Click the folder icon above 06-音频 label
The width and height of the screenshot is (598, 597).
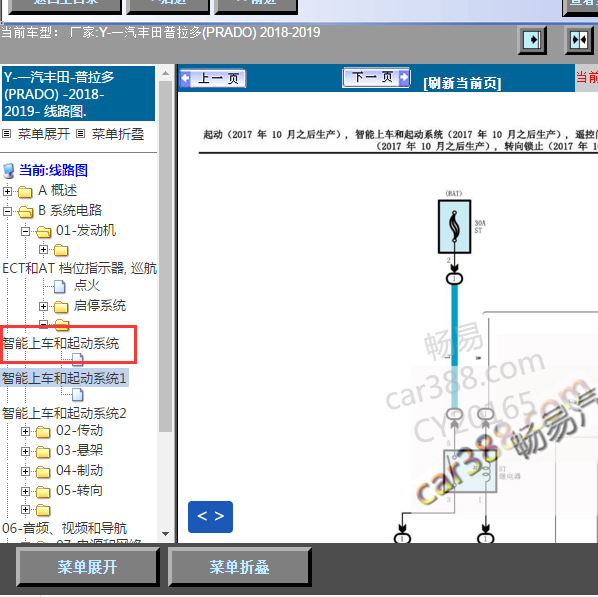coord(43,510)
